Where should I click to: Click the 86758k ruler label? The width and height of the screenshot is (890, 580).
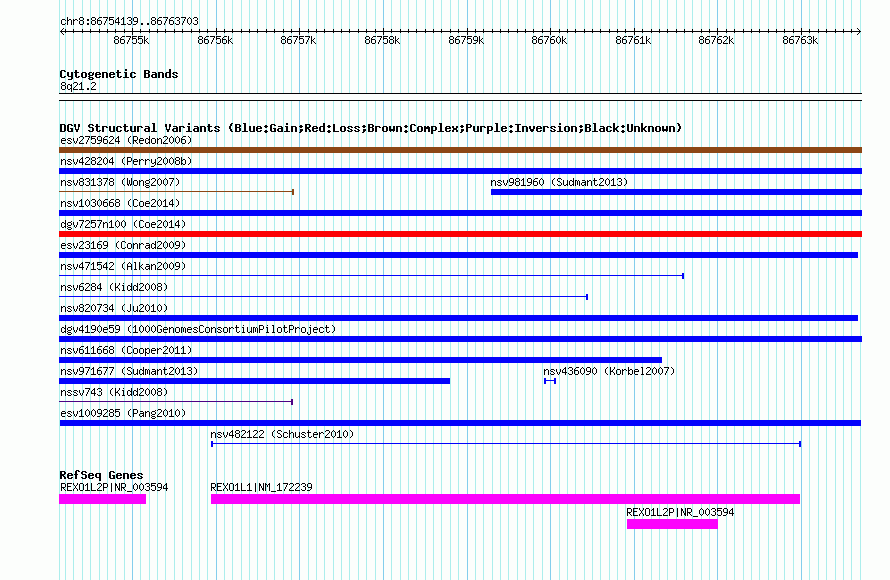point(382,40)
